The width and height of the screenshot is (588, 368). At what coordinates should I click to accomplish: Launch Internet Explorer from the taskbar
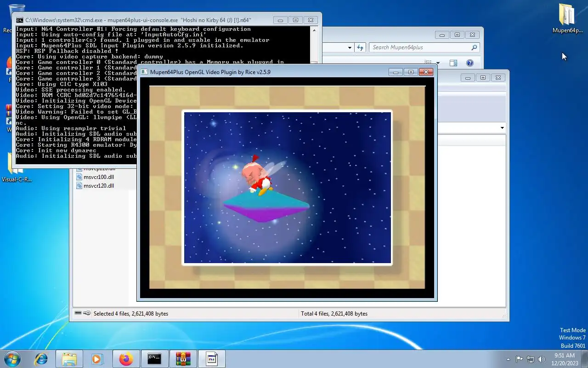point(41,359)
